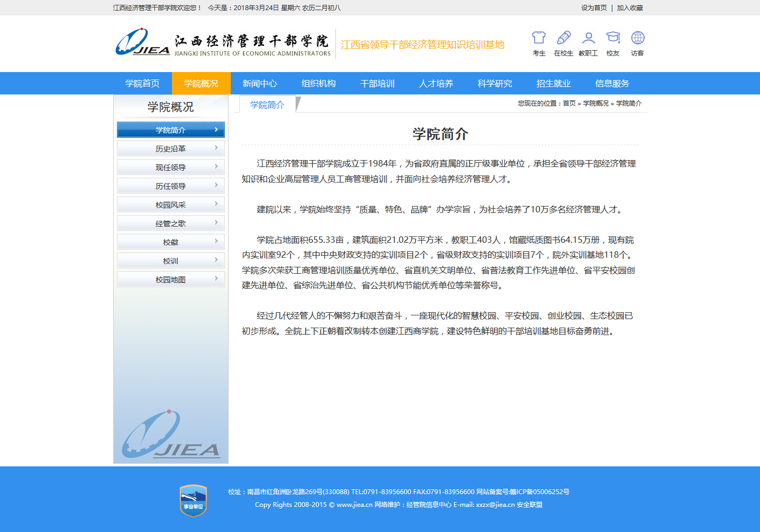Click the 访客 globe icon
This screenshot has height=532, width=760.
[638, 37]
